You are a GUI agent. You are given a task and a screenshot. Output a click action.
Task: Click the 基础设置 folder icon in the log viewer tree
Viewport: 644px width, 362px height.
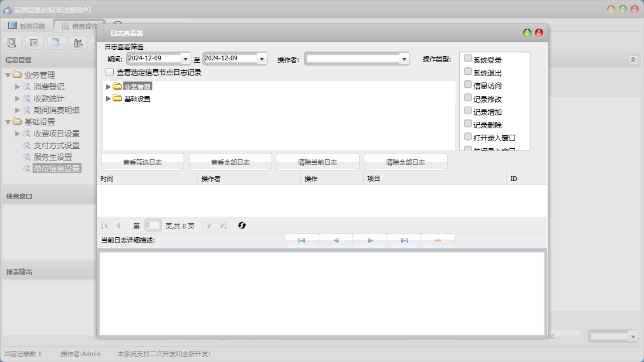(117, 98)
